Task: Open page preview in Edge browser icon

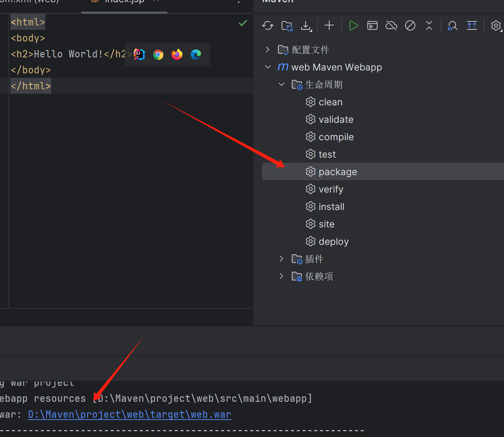Action: point(196,55)
